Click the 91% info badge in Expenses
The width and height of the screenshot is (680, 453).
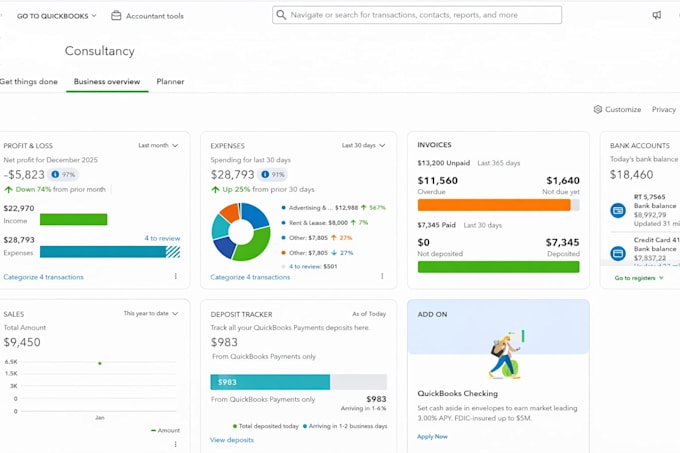pos(272,175)
